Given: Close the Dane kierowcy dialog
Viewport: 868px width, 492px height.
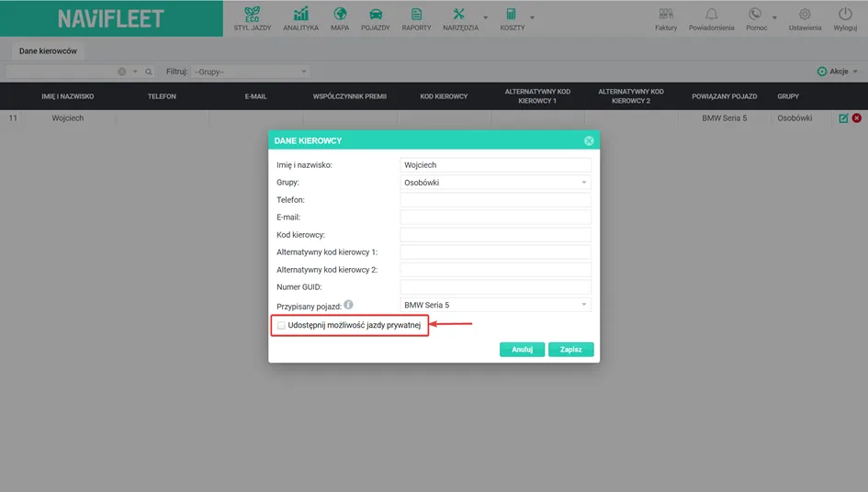Looking at the screenshot, I should pyautogui.click(x=589, y=140).
